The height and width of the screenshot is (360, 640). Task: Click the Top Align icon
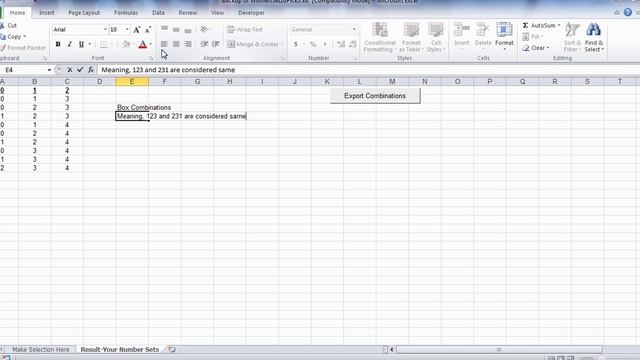click(x=164, y=29)
